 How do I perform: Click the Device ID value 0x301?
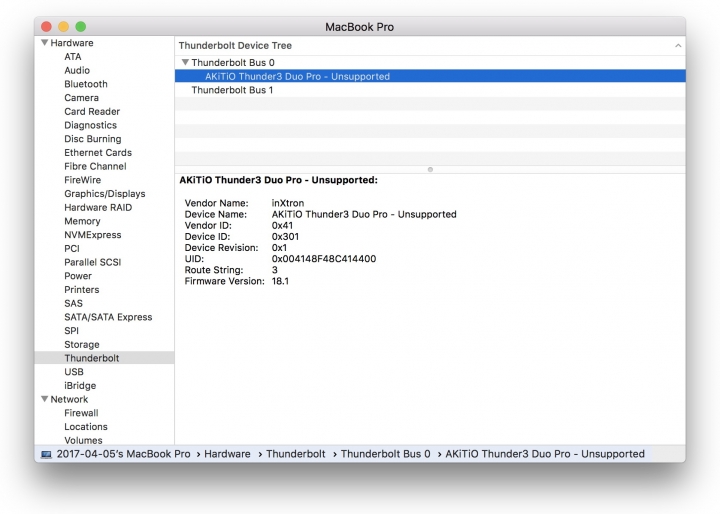point(285,237)
